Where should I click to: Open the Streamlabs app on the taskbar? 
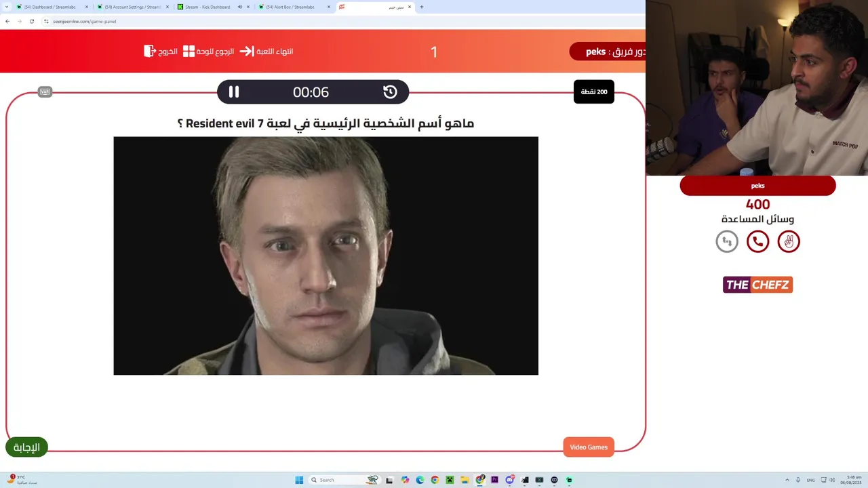click(569, 480)
